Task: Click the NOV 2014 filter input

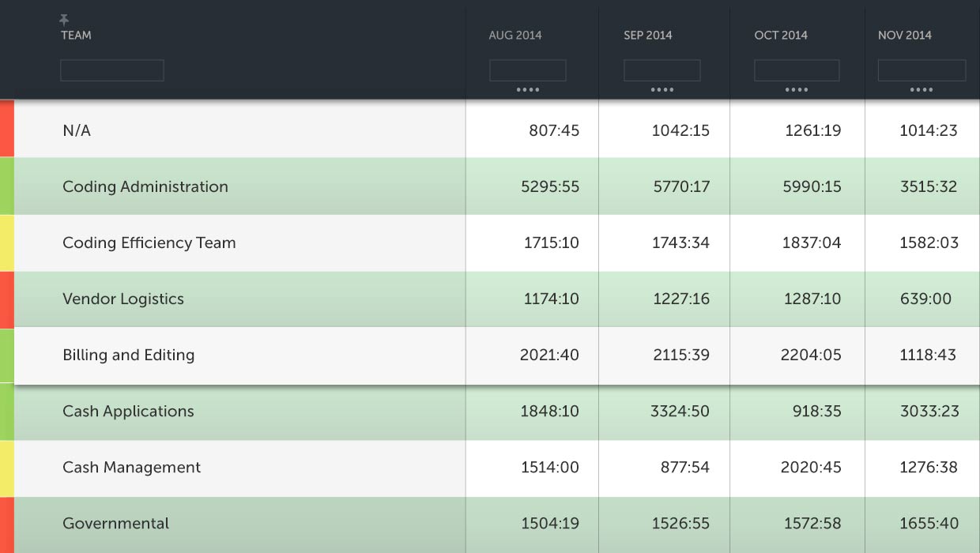Action: 921,70
